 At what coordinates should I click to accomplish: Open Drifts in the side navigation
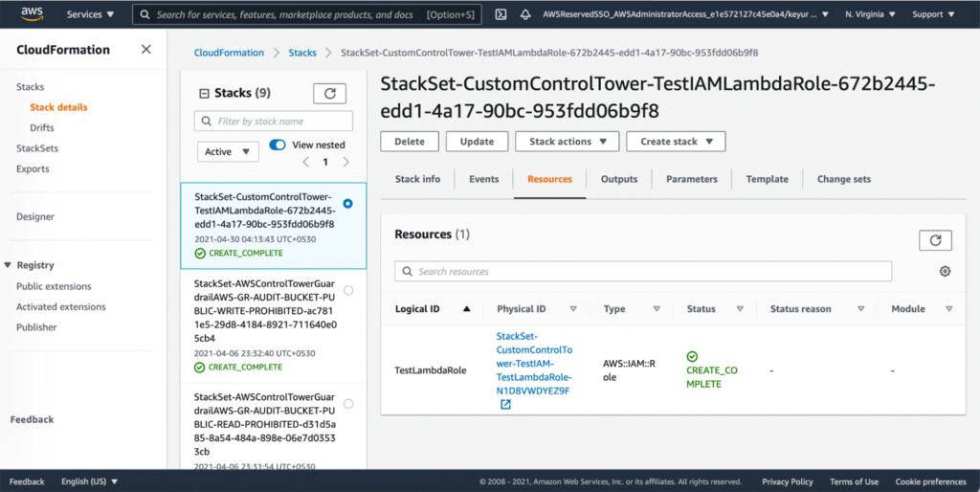[42, 127]
